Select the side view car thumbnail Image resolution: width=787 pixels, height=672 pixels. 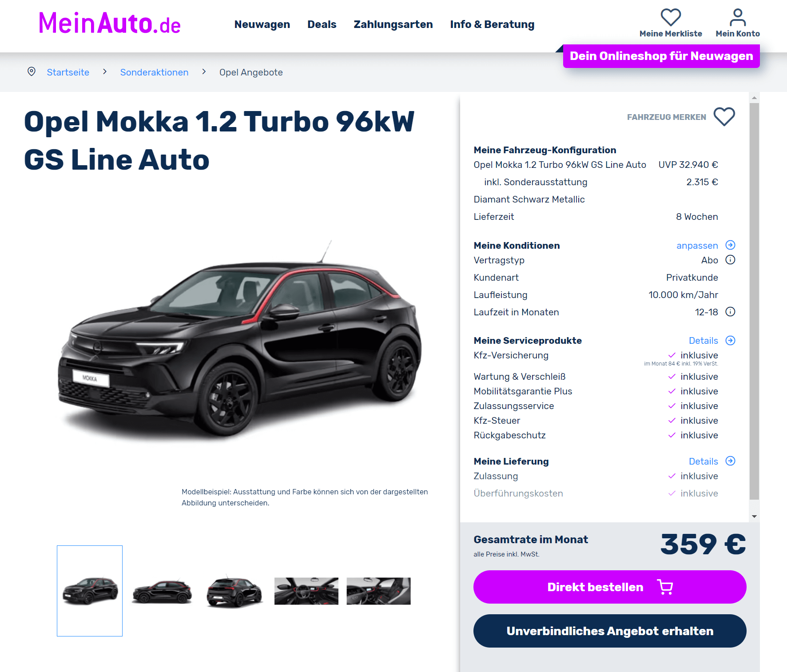point(162,591)
